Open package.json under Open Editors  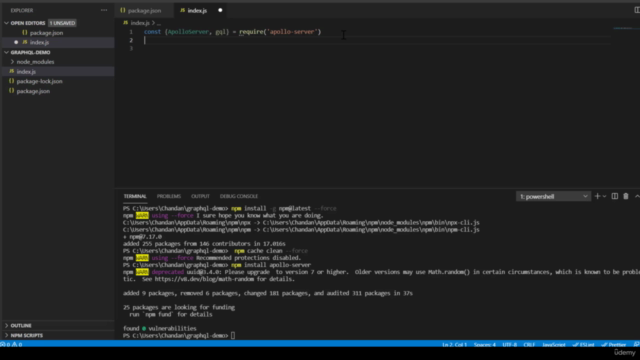tap(46, 33)
